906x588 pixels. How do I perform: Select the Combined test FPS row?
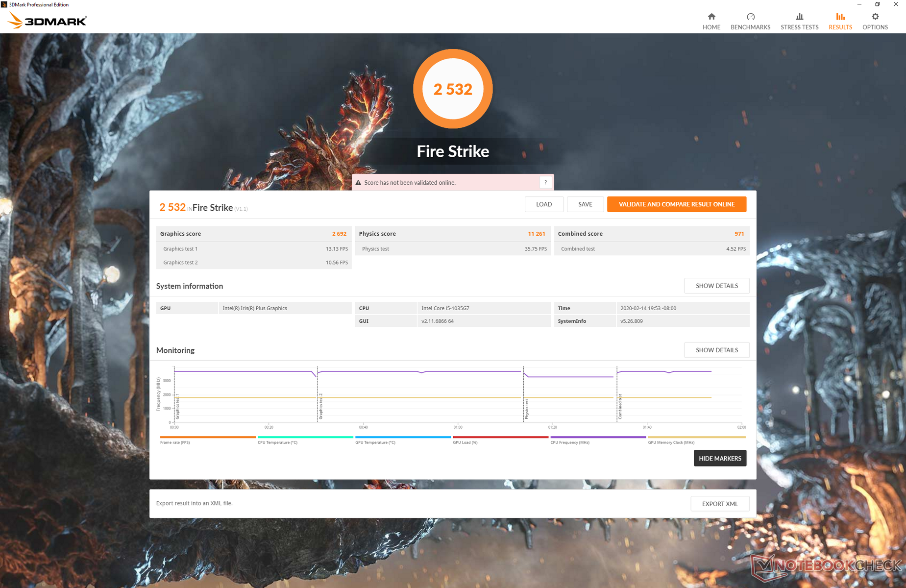[652, 249]
